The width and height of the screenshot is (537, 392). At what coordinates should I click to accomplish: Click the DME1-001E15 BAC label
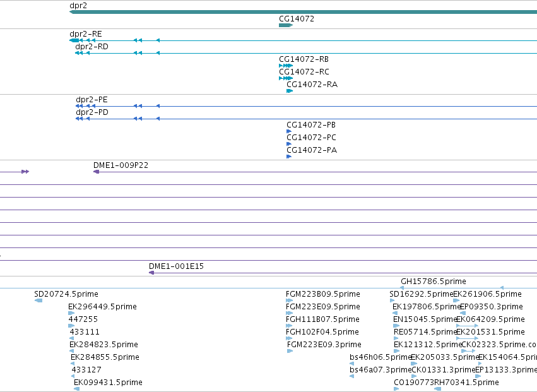177,266
